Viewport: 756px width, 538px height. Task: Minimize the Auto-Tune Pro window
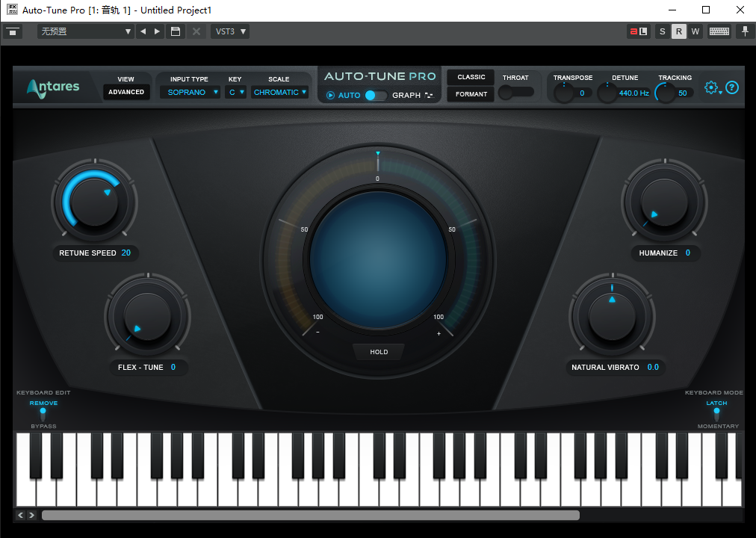pos(672,10)
